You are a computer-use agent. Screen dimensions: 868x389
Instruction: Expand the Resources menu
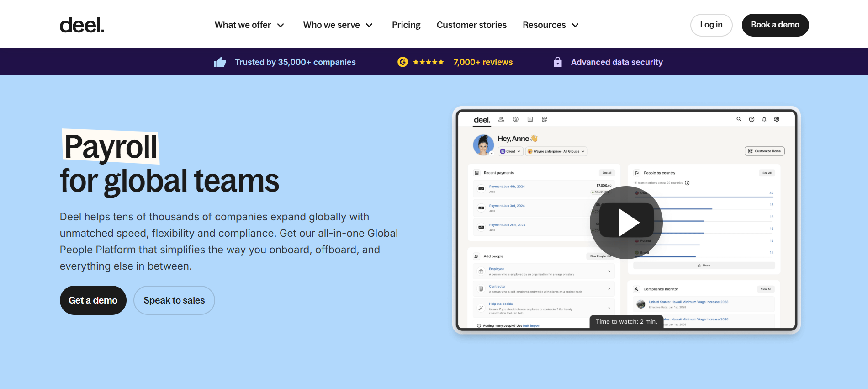[550, 25]
